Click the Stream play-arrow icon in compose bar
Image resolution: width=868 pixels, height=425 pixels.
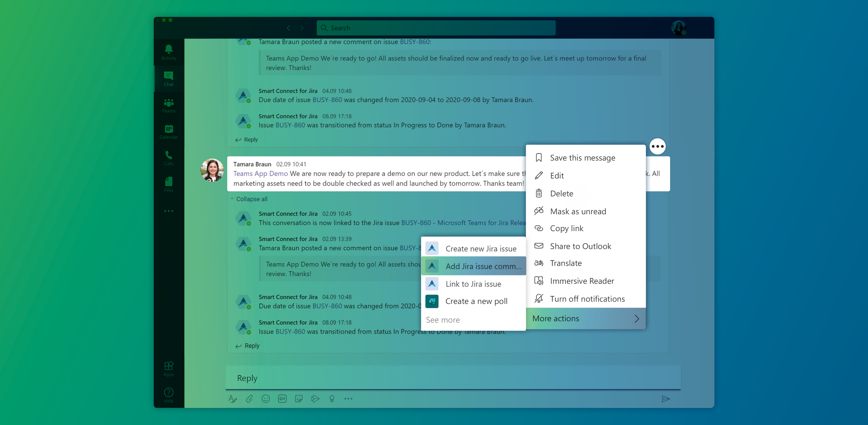(315, 399)
